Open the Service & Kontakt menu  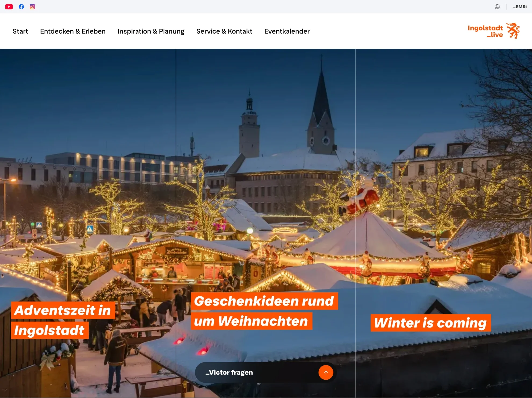point(224,31)
